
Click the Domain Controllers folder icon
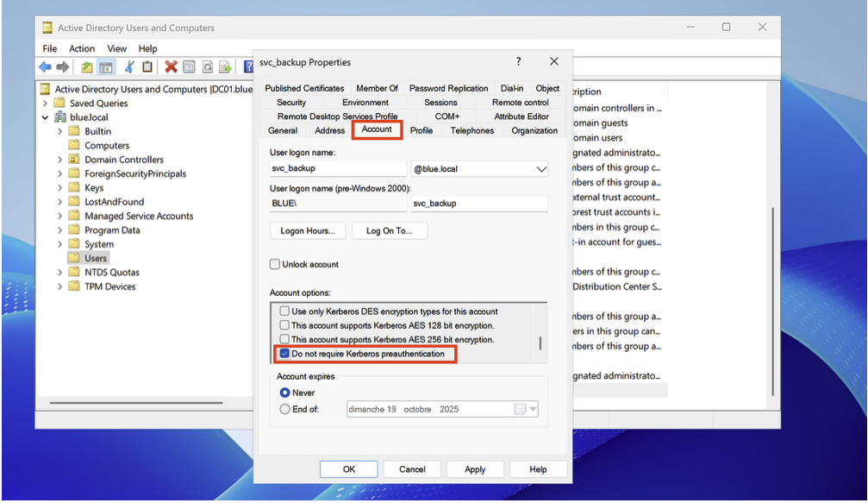coord(74,160)
